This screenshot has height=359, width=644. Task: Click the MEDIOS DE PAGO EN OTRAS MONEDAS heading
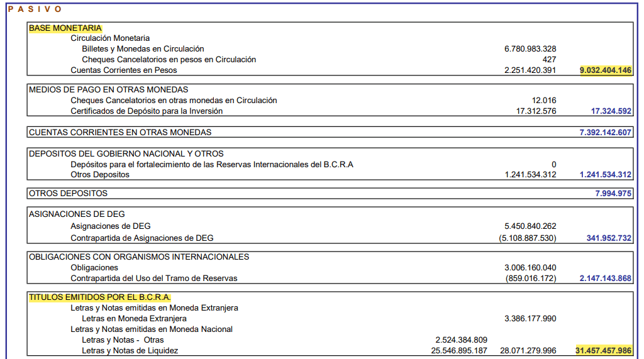coord(108,90)
